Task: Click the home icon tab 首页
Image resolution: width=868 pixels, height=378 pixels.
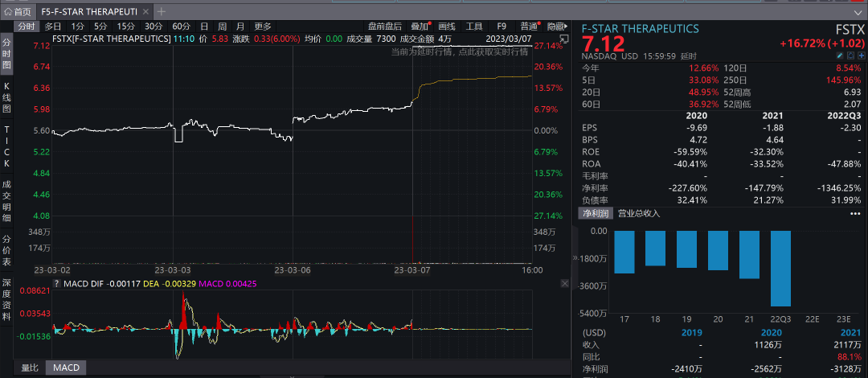Action: coord(18,11)
